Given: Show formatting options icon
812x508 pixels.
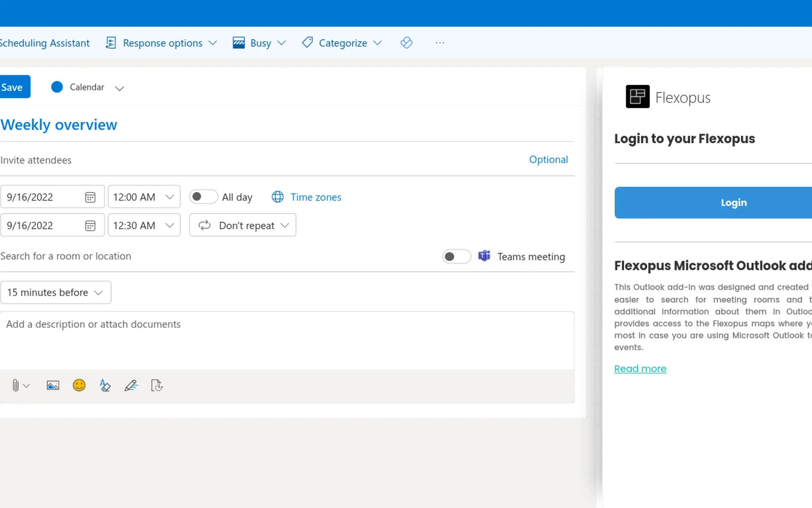Looking at the screenshot, I should 105,386.
